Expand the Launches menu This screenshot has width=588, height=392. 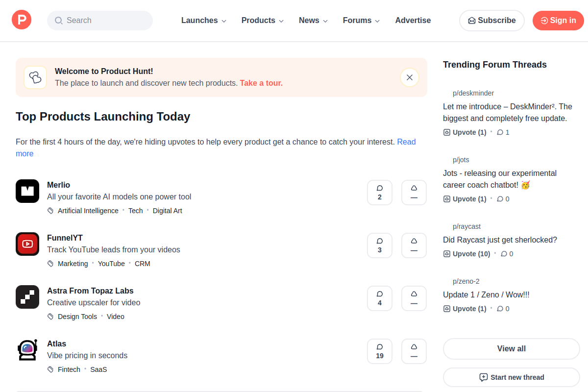click(x=204, y=21)
